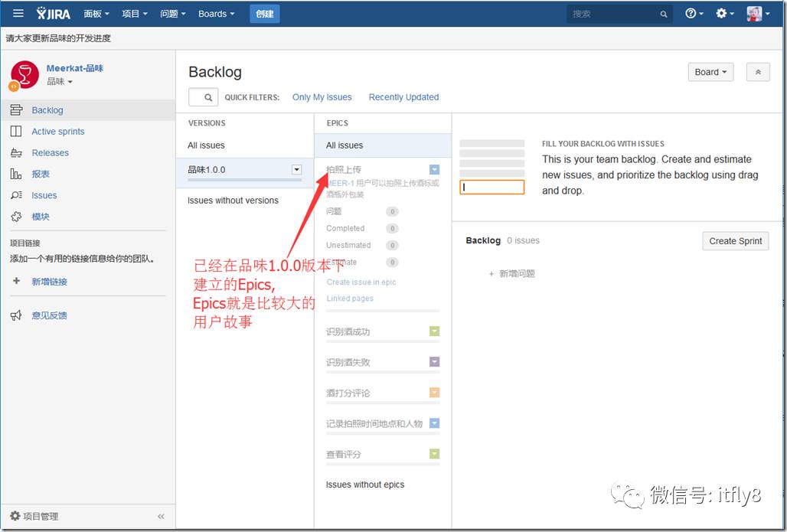Open the hamburger sidebar menu
787x532 pixels.
pos(18,13)
